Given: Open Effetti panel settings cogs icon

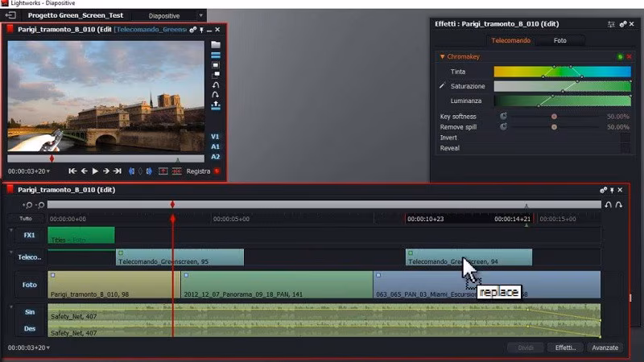Looking at the screenshot, I should [x=623, y=24].
